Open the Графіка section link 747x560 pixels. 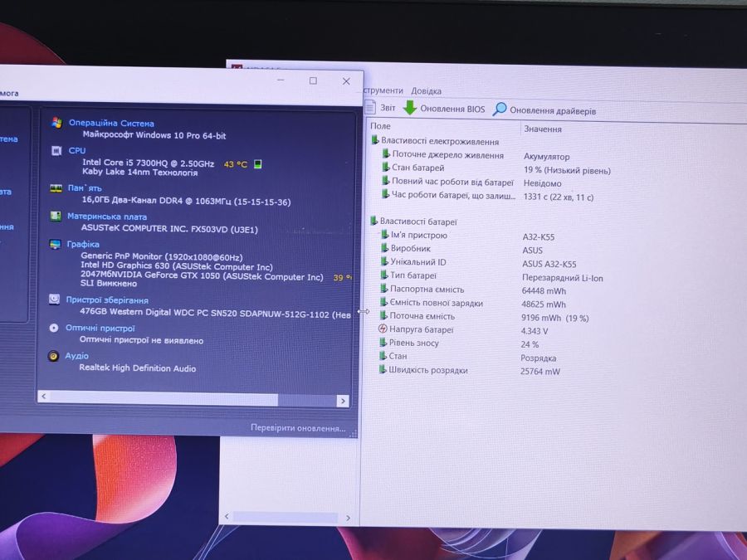pyautogui.click(x=83, y=244)
